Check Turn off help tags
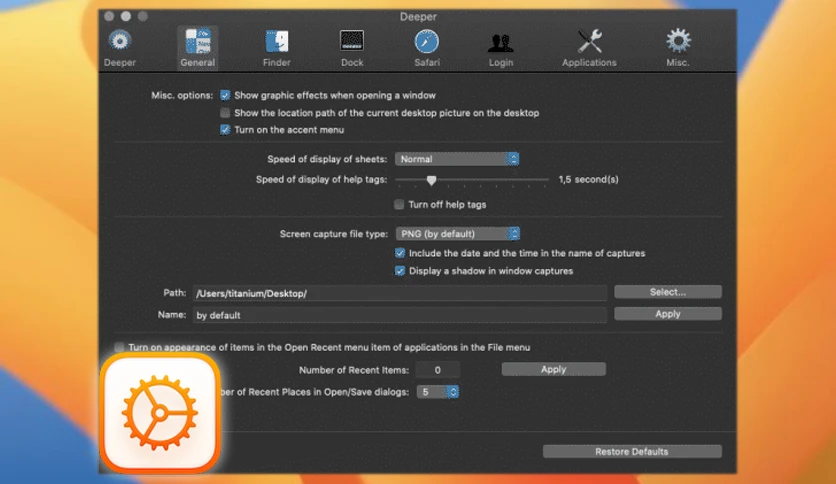The width and height of the screenshot is (836, 484). 399,204
